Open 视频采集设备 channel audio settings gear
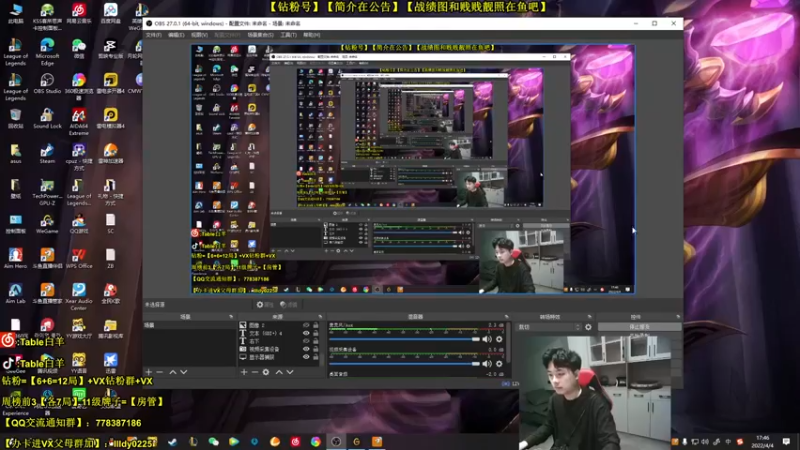This screenshot has width=800, height=450. click(x=499, y=364)
